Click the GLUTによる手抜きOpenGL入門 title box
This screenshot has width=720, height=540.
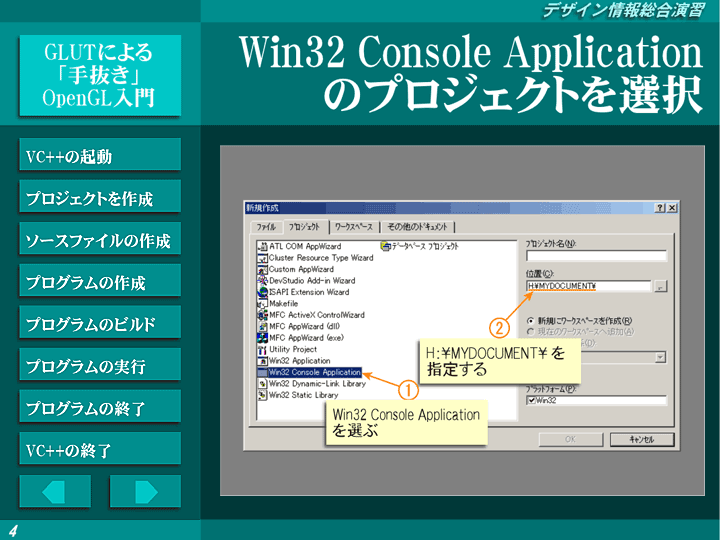100,76
